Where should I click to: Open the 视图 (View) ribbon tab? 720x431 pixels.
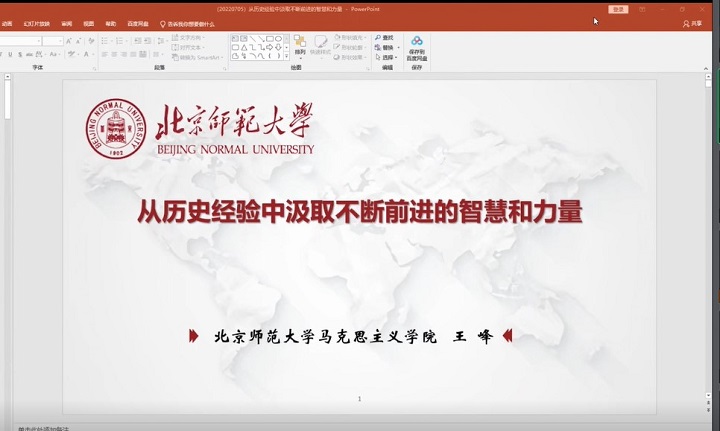[89, 23]
